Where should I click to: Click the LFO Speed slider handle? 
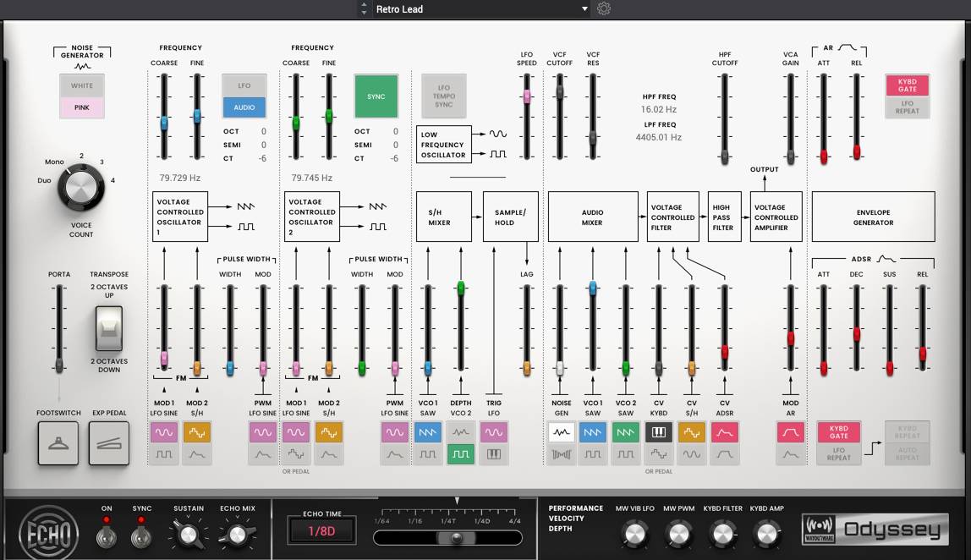(x=526, y=97)
